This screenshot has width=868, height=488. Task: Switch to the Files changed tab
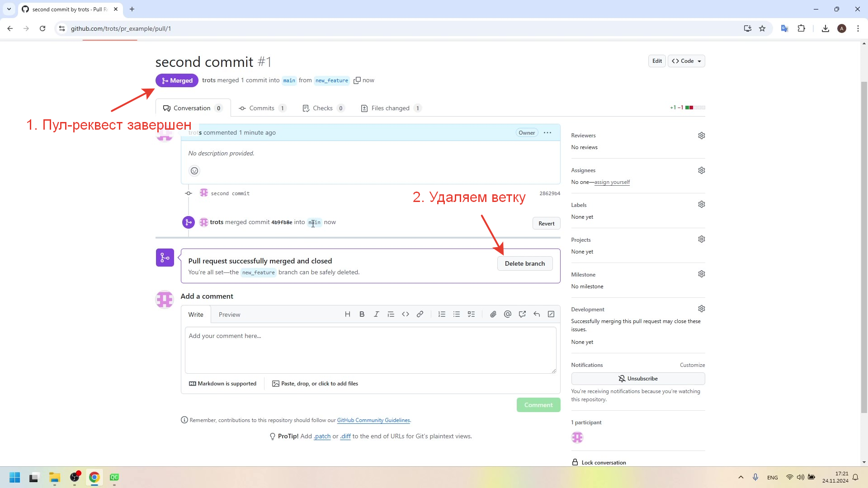click(x=391, y=108)
